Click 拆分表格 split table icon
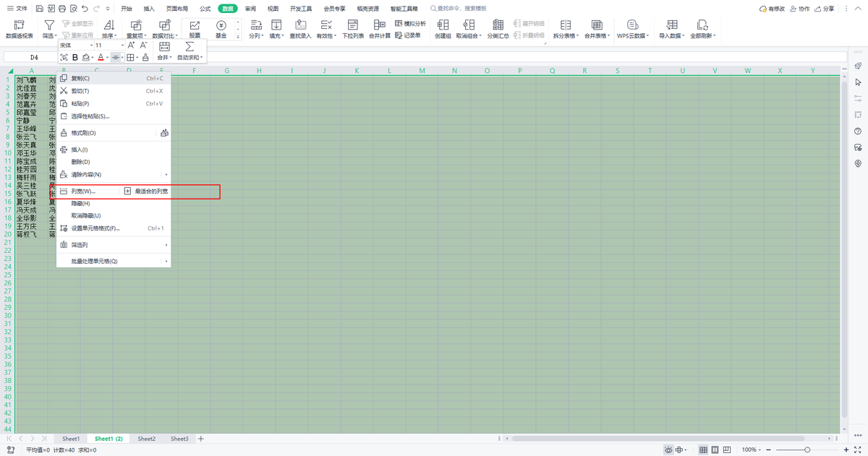 pos(565,26)
